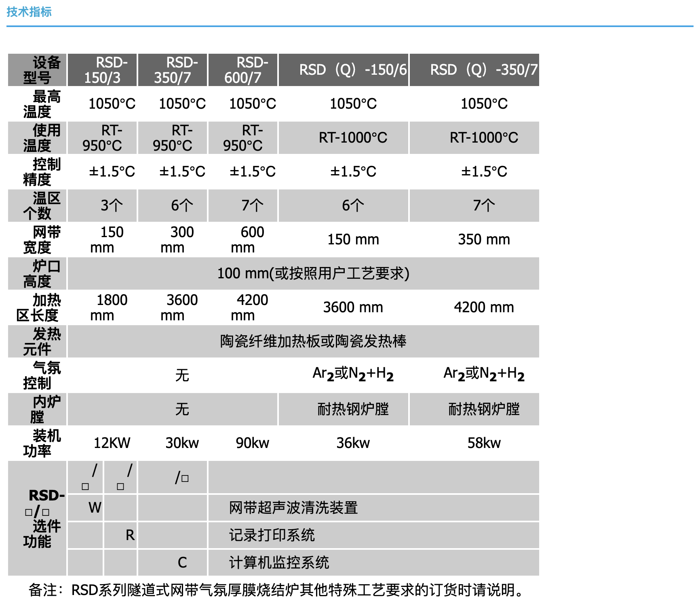Click the 90kw installed power value
Image resolution: width=700 pixels, height=614 pixels.
click(x=252, y=443)
